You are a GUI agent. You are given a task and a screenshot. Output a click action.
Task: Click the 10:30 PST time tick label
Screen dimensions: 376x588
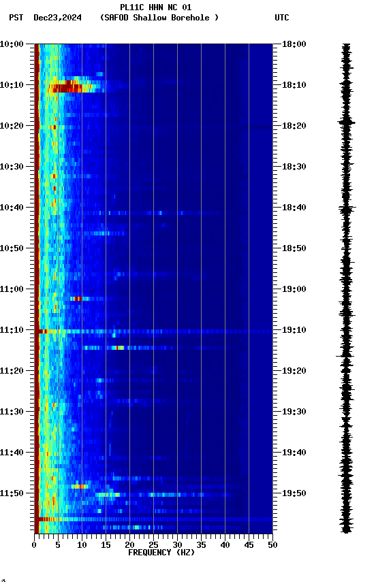(x=12, y=167)
